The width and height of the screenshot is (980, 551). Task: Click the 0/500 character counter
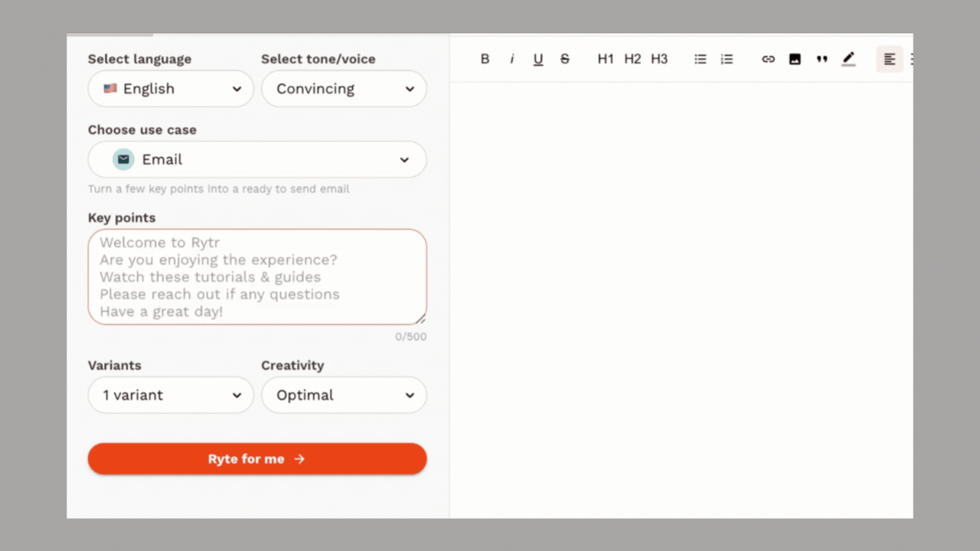point(410,337)
